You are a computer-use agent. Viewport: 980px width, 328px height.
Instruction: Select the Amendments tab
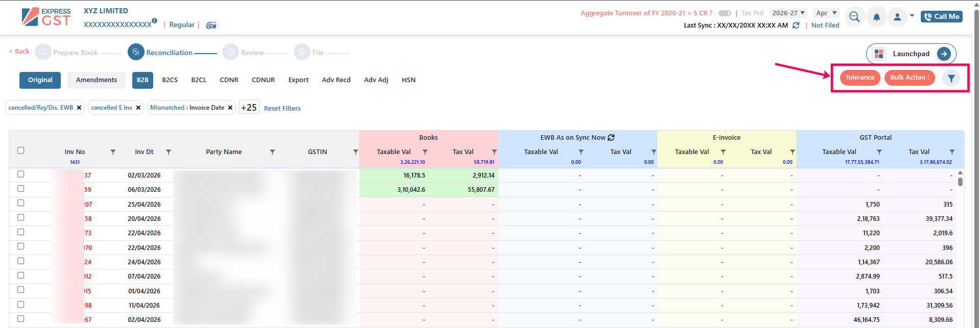[x=97, y=80]
